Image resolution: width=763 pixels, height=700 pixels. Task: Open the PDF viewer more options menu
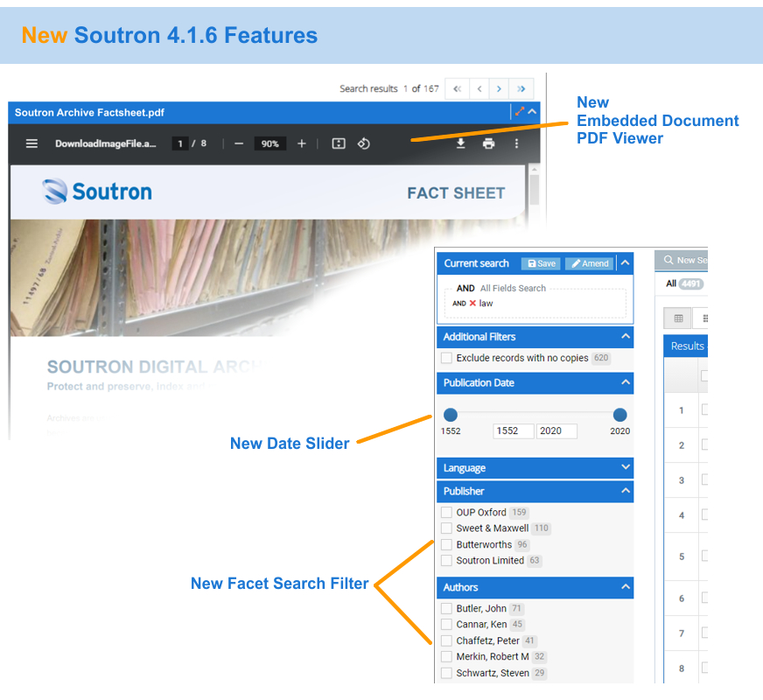point(516,143)
